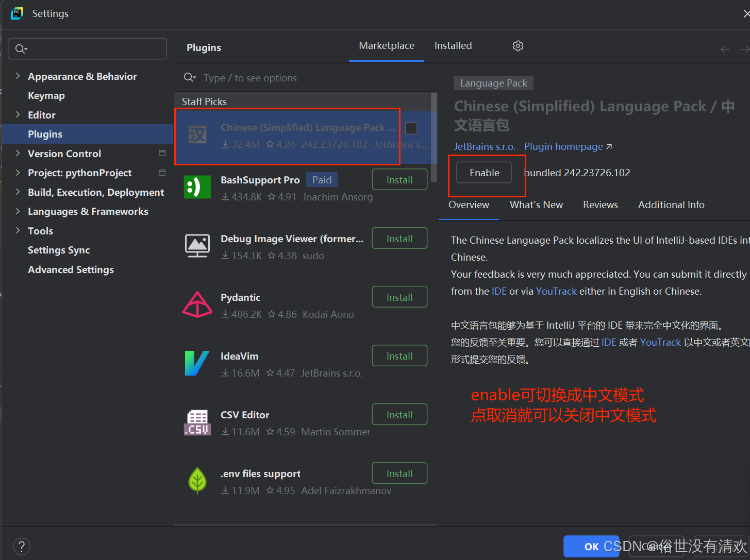
Task: Click the plugin list scrollbar
Action: click(x=434, y=137)
